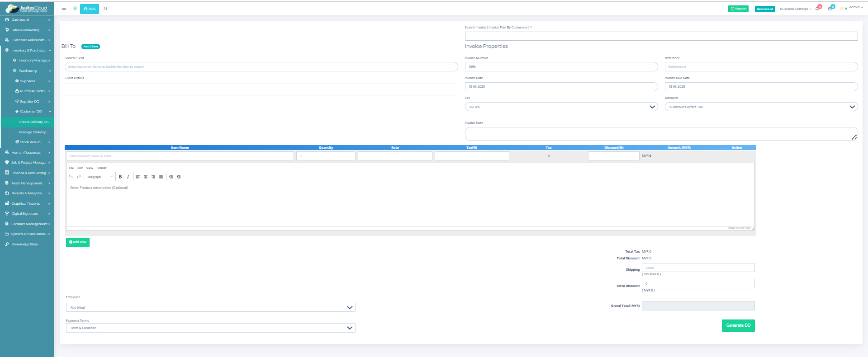This screenshot has height=357, width=868.
Task: Click the redo arrow in description editor
Action: 79,177
